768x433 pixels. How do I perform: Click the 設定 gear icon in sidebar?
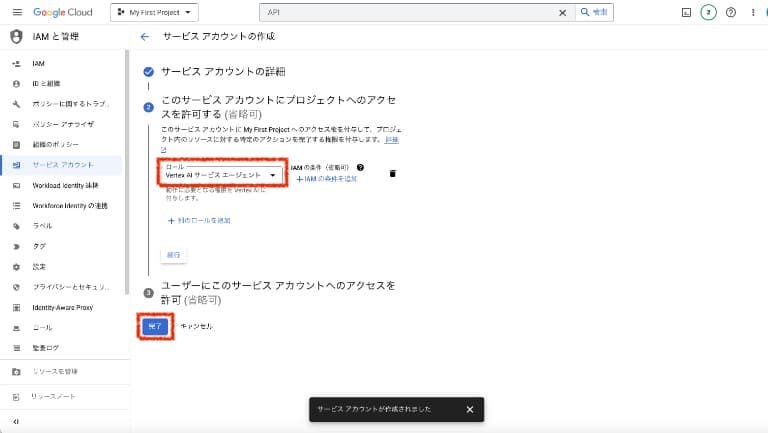pyautogui.click(x=16, y=267)
